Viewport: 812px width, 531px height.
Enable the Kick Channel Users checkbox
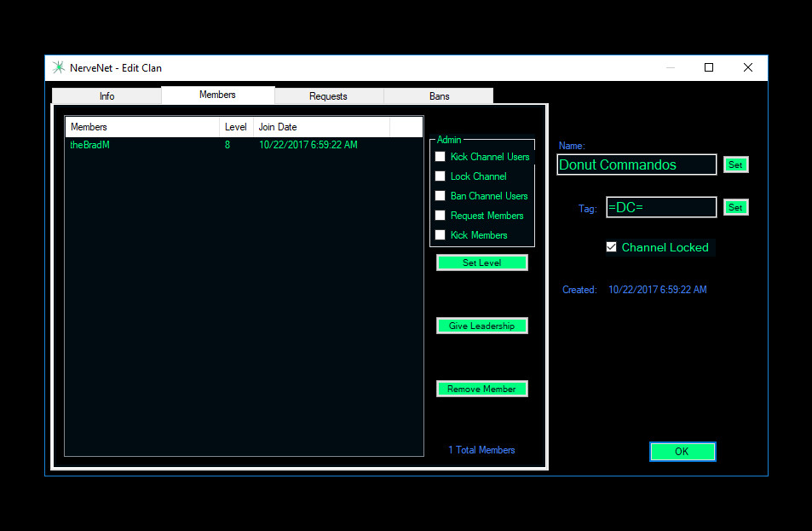441,157
